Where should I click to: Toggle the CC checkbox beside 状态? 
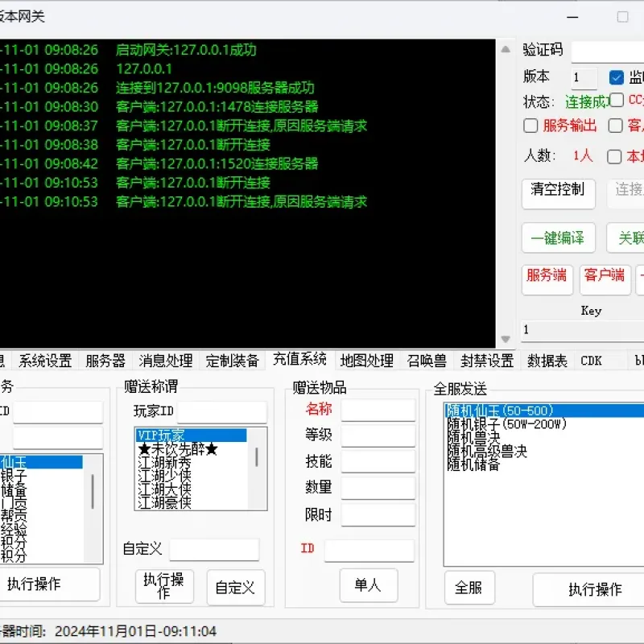(x=617, y=100)
